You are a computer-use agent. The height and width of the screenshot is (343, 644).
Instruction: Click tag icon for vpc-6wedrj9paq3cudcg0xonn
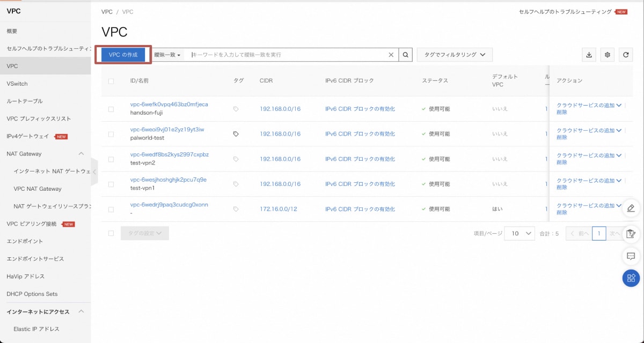236,209
